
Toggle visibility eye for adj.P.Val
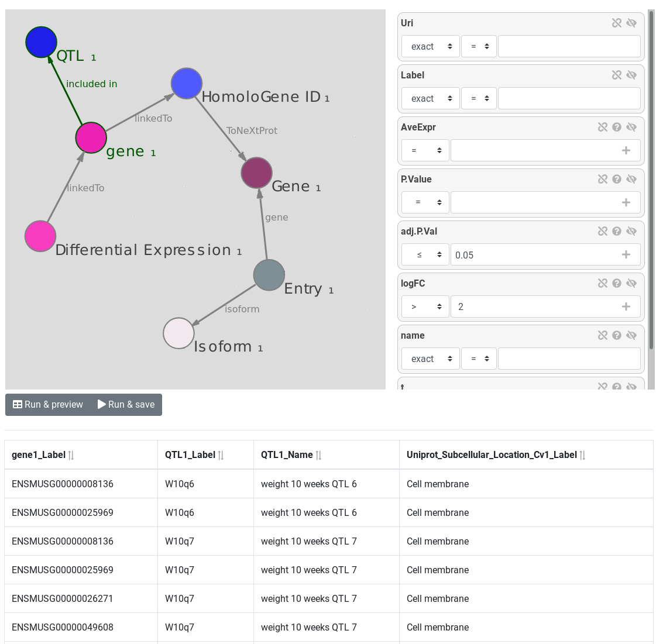pos(631,231)
